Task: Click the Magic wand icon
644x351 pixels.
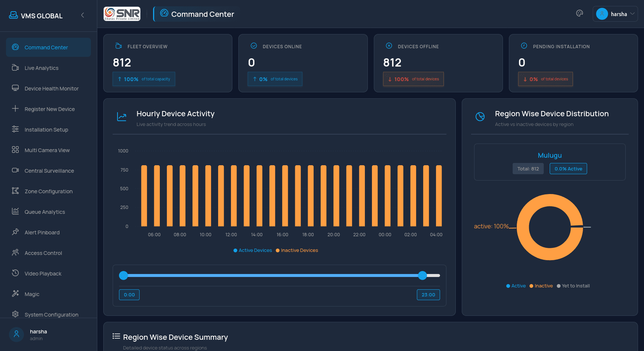Action: pos(15,294)
